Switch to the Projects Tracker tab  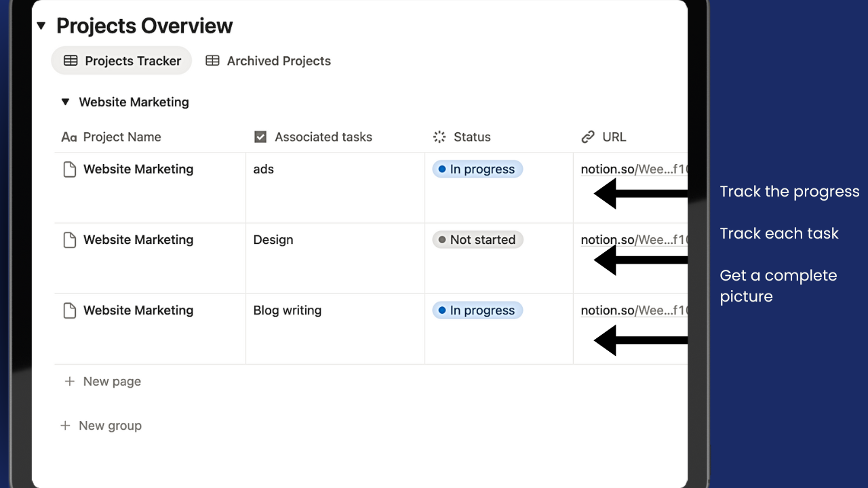121,61
